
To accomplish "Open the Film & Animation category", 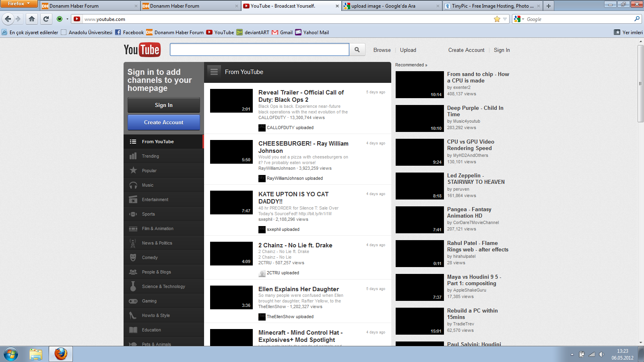I will 163,228.
